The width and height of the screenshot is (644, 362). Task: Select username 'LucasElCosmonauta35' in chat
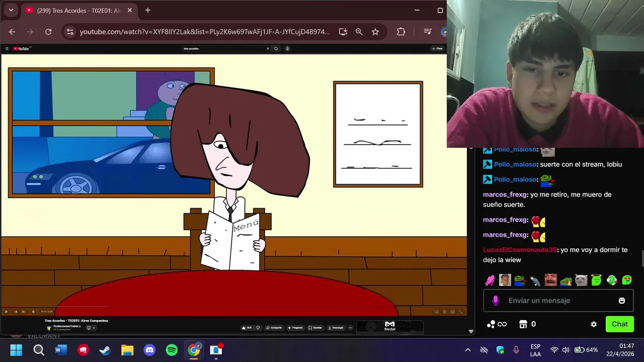point(520,250)
